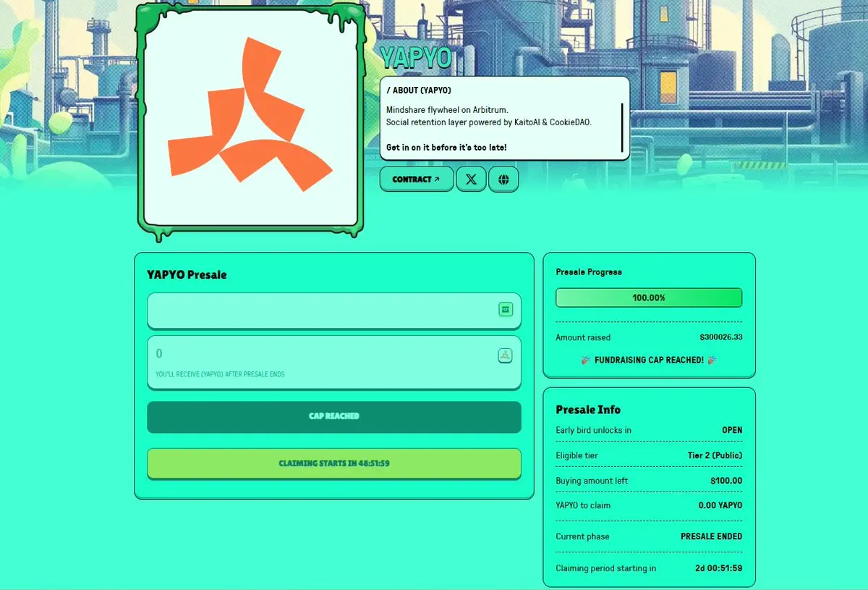Click 'Get in on it before it's too late!'

(x=446, y=148)
